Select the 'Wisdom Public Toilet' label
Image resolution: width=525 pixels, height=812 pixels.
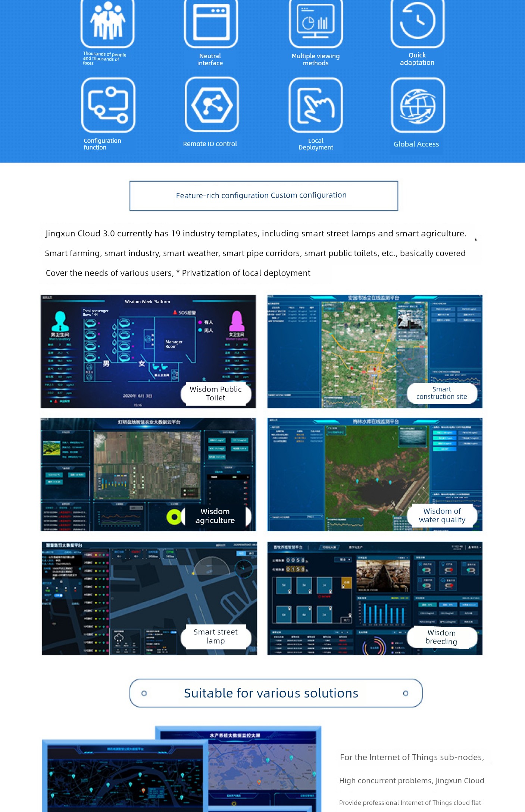[216, 393]
